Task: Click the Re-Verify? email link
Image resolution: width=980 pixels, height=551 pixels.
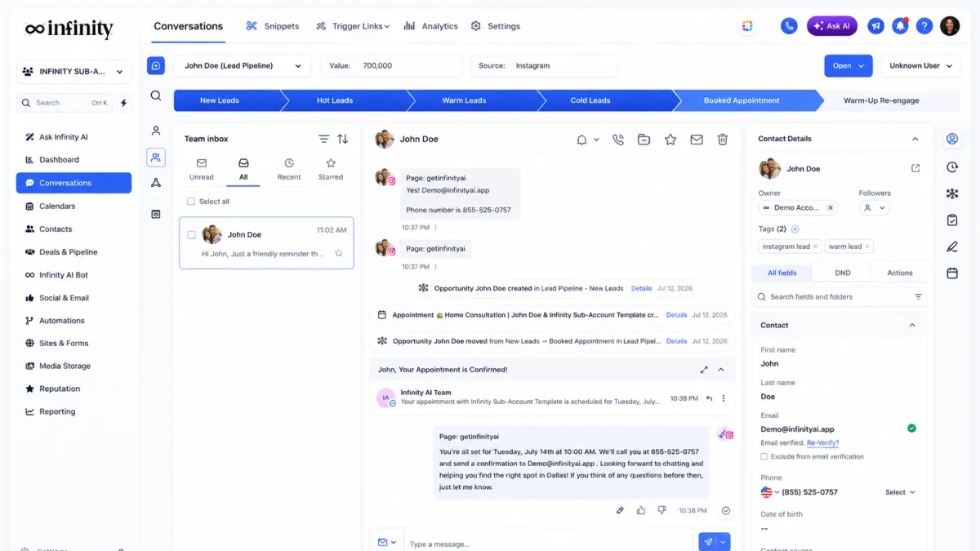Action: [822, 443]
